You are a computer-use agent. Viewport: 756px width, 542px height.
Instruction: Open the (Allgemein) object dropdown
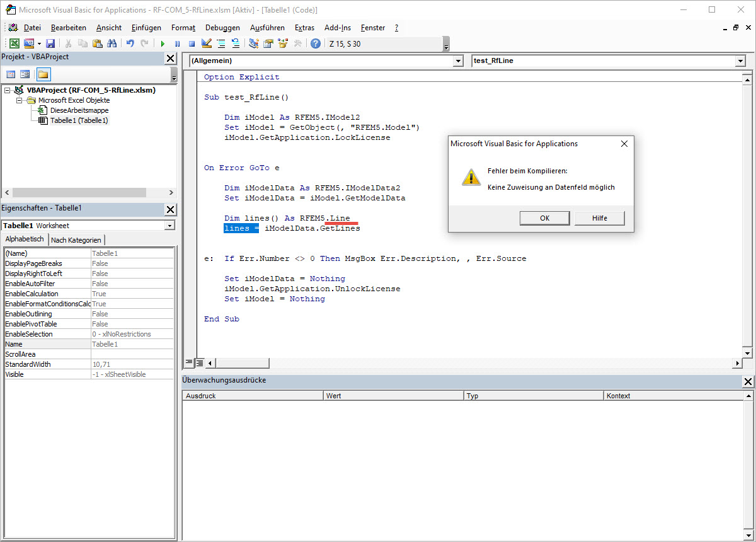coord(458,61)
